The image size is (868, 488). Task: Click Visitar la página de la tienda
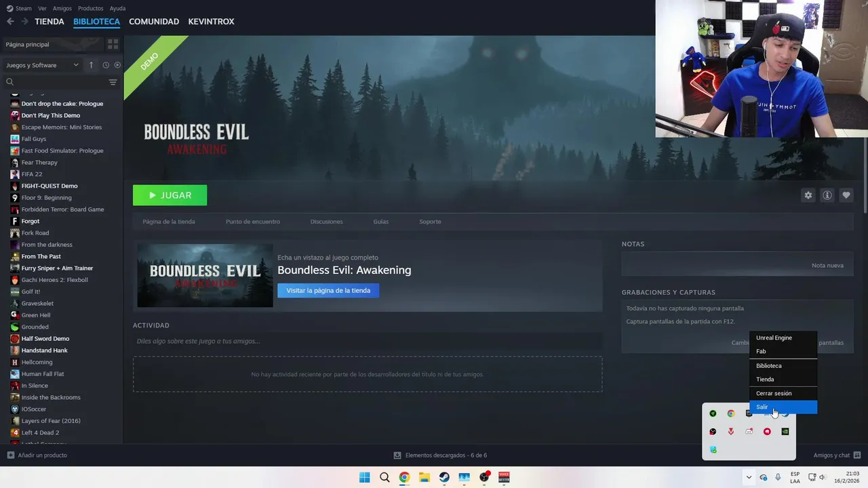(328, 290)
